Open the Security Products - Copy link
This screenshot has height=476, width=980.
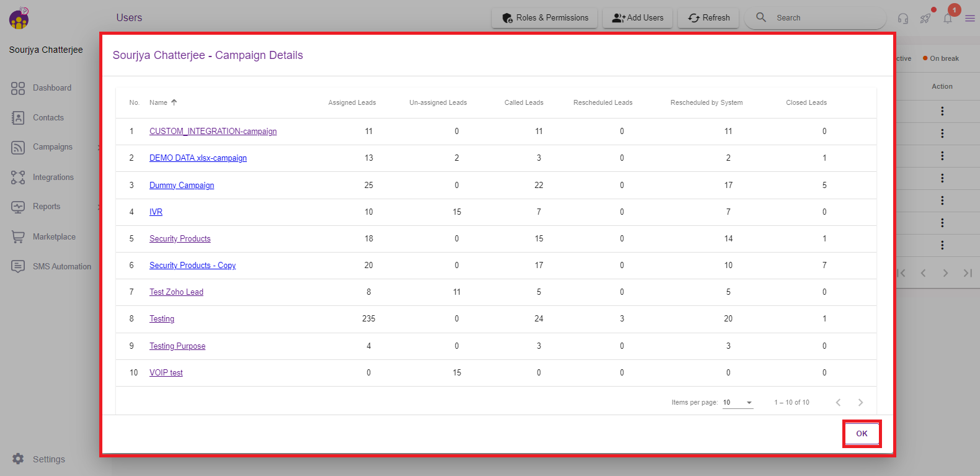tap(192, 266)
